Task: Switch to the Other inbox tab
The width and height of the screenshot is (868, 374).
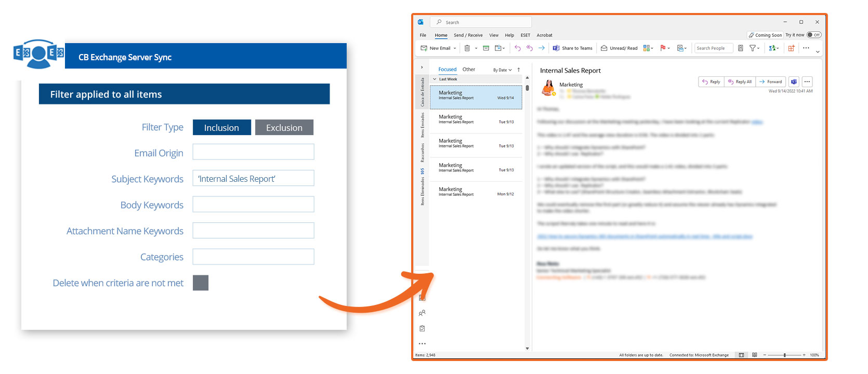Action: (469, 70)
